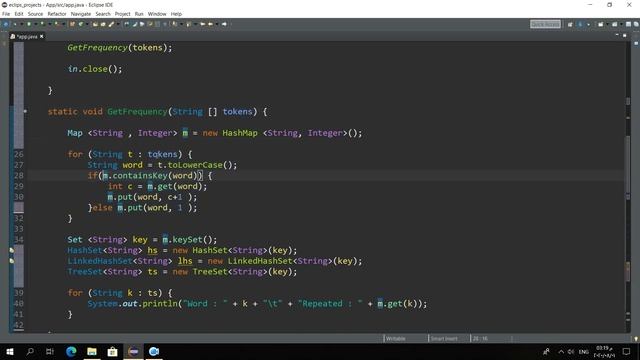Click the New toolbar icon

pyautogui.click(x=5, y=24)
